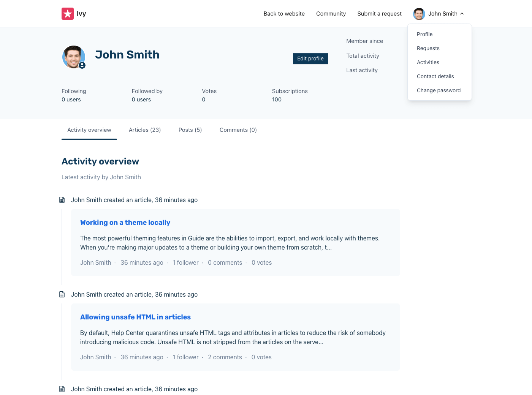The height and width of the screenshot is (395, 532).
Task: Choose Activities in the user menu
Action: 428,62
